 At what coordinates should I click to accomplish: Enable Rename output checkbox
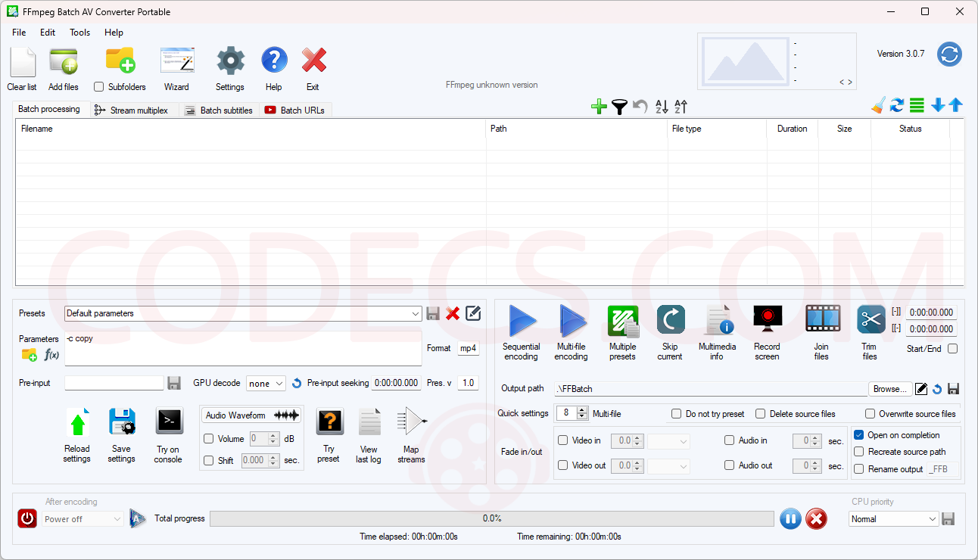coord(859,469)
